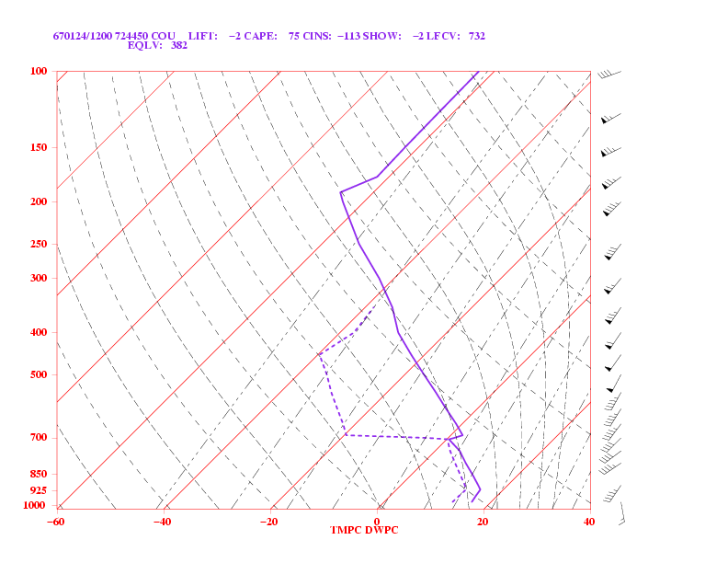
Task: Select the -2 value after LIFT:
Action: pos(234,36)
